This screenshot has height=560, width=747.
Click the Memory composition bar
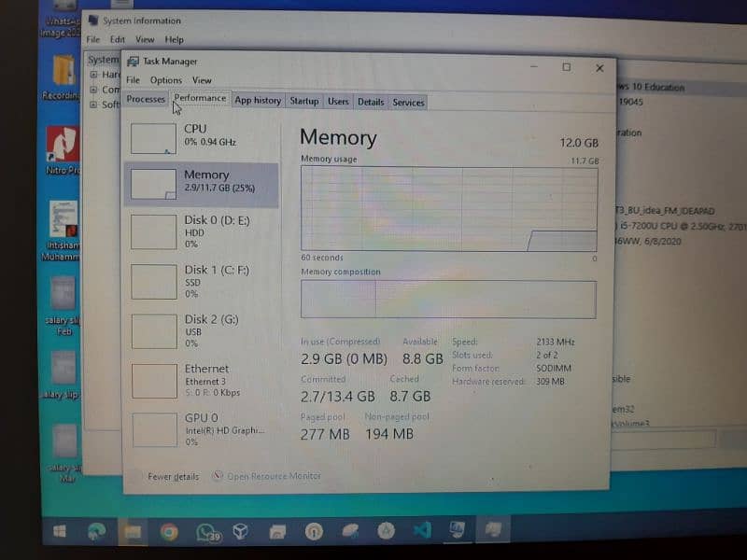tap(448, 299)
